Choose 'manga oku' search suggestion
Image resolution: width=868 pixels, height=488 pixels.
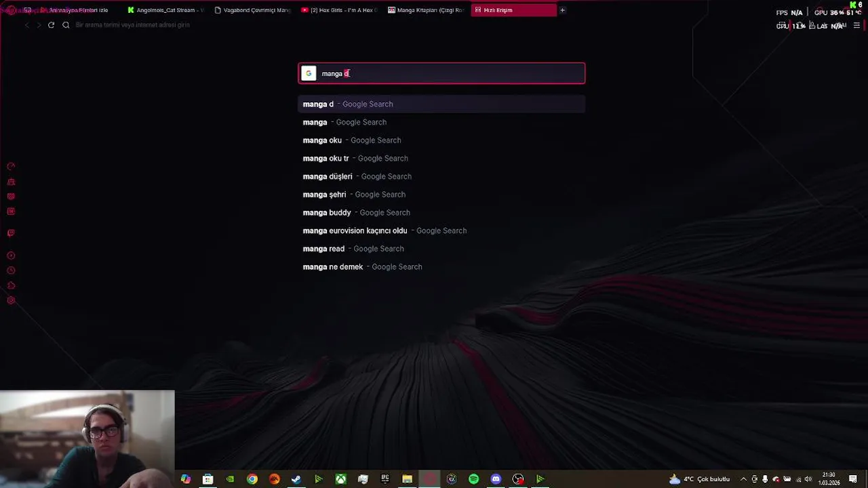[x=441, y=140]
